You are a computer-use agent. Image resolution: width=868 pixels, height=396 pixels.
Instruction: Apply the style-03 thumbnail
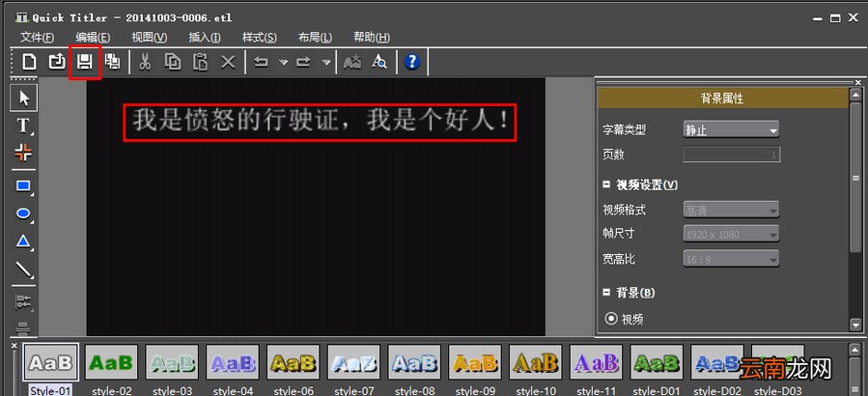(x=172, y=362)
